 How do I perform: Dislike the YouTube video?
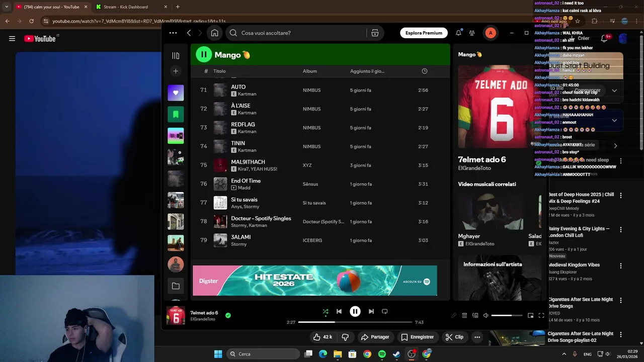coord(345,337)
